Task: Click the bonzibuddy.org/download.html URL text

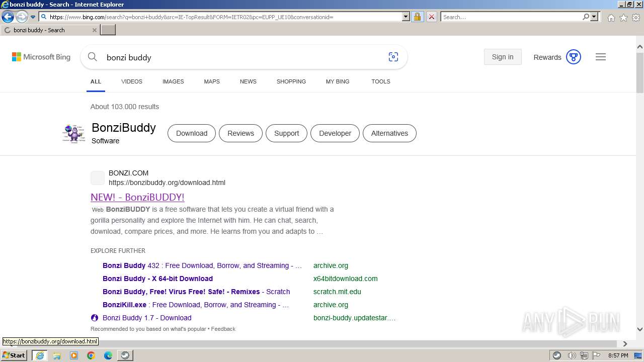Action: point(167,183)
